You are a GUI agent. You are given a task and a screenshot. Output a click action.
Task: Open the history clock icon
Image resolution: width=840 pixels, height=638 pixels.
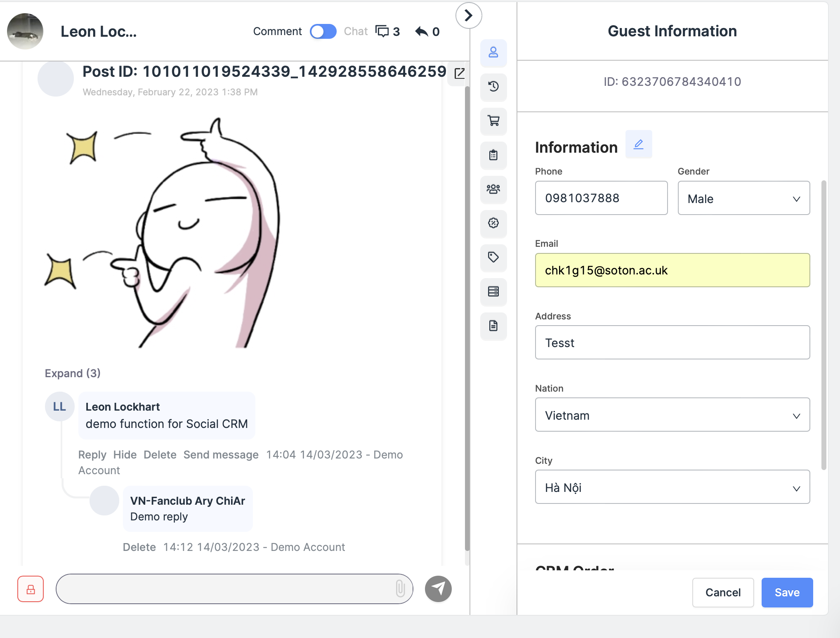pos(493,87)
